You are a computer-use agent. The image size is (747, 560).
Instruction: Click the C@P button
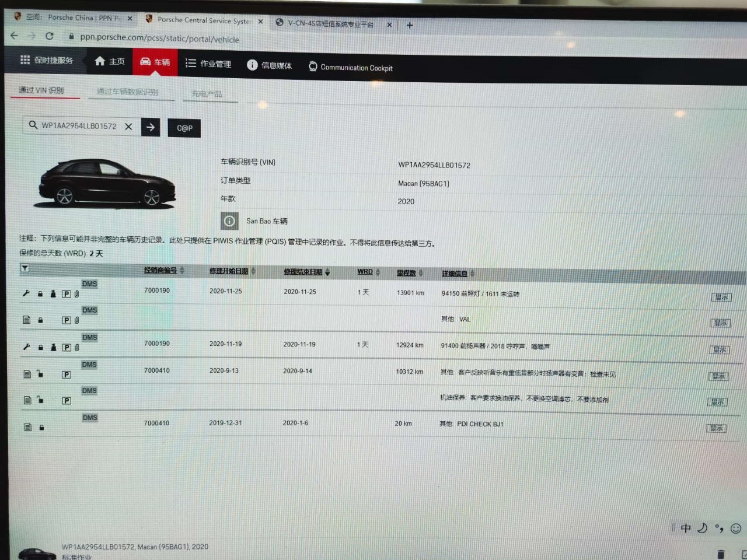click(x=184, y=128)
